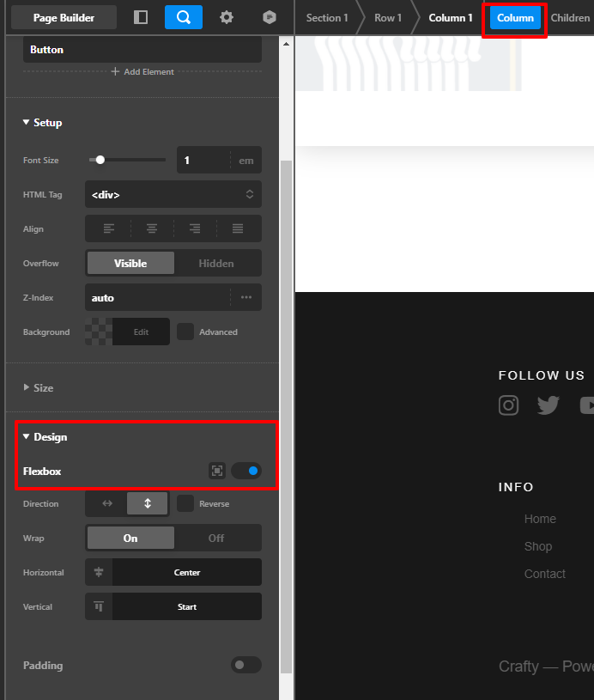Click the Page Builder button

(x=64, y=17)
